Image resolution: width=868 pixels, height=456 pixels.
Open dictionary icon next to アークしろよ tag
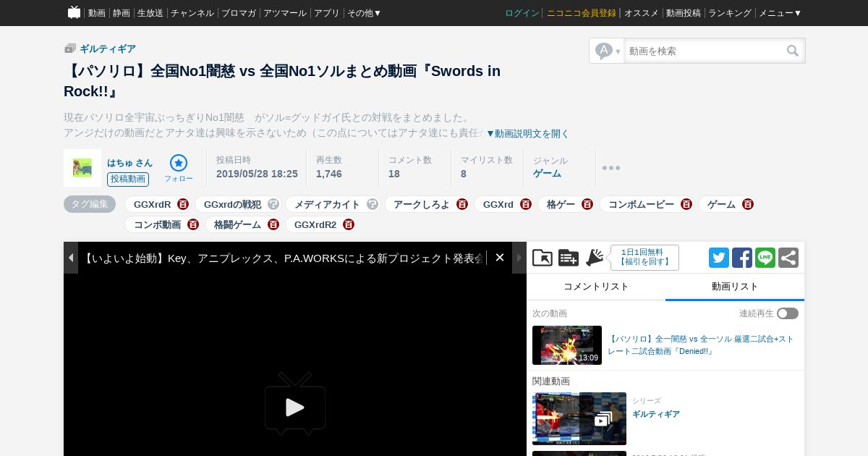[462, 205]
